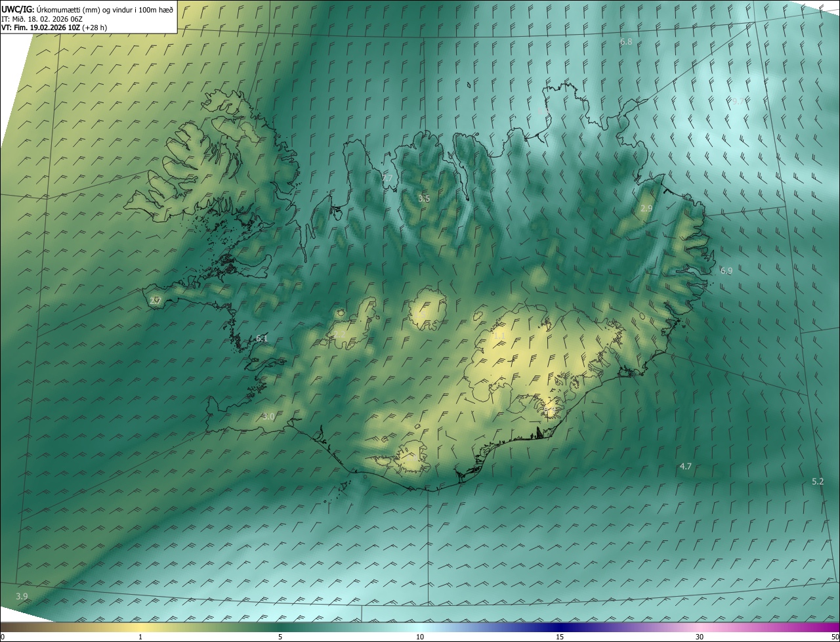Click the 7.7 value on the map
The width and height of the screenshot is (840, 642).
click(x=387, y=179)
